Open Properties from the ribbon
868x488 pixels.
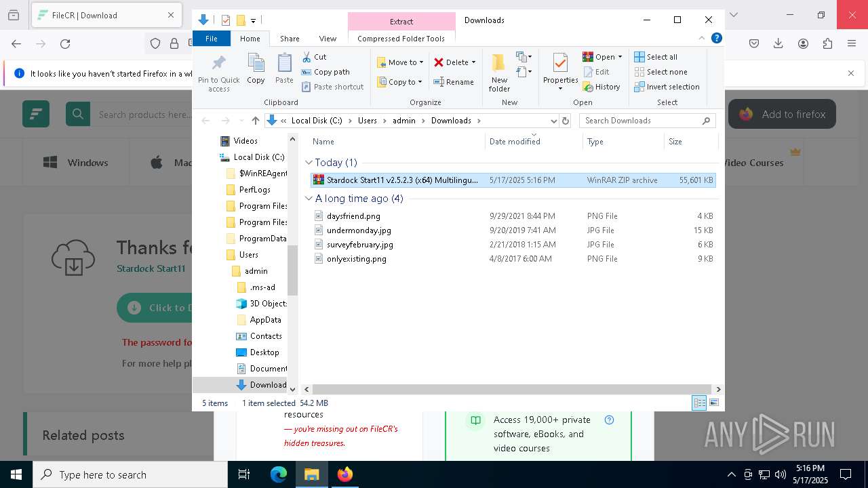click(560, 73)
